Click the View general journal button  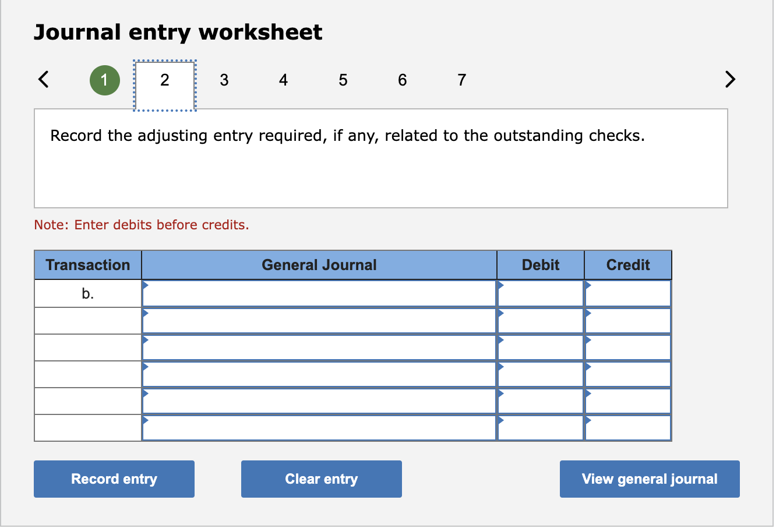649,478
